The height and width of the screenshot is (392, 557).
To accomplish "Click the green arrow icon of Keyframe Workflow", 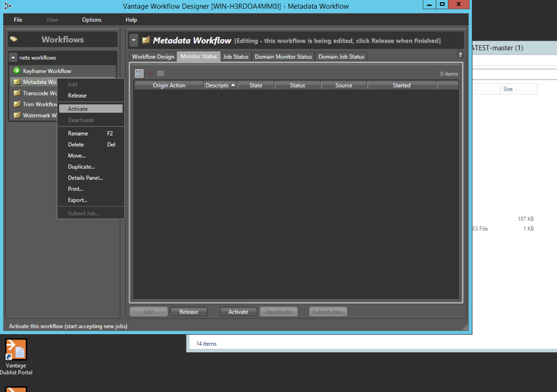I will click(x=17, y=71).
